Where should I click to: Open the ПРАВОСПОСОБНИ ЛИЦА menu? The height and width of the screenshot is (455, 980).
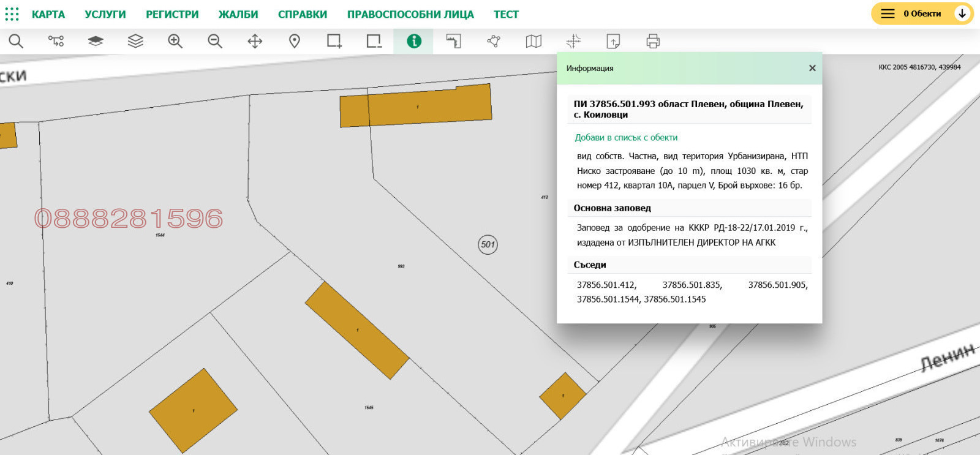pos(410,14)
